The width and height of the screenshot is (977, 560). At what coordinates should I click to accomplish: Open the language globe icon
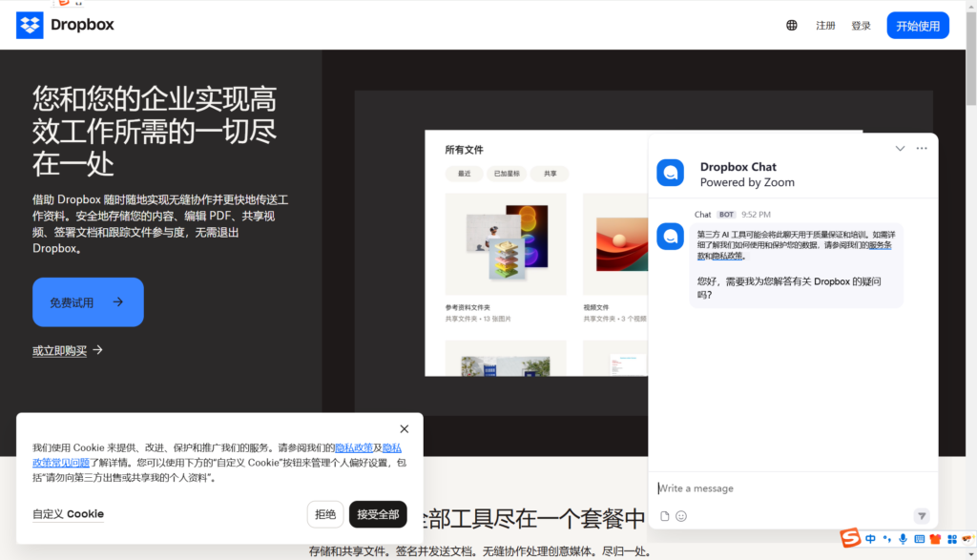(792, 24)
